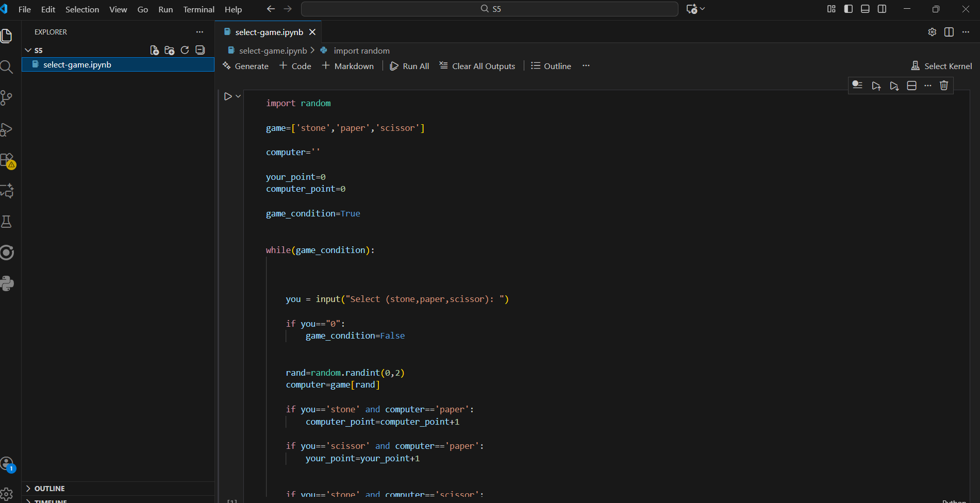Delete the notebook cell

(x=943, y=86)
